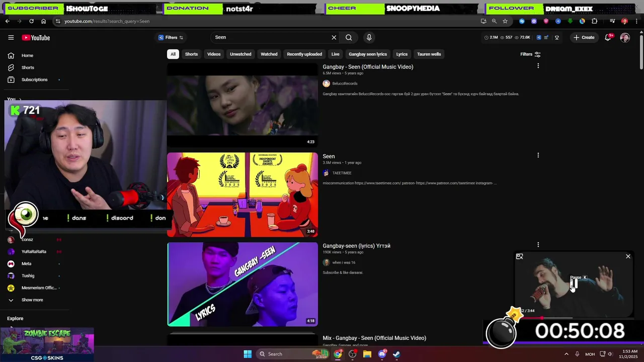The width and height of the screenshot is (644, 362).
Task: Click the Create button
Action: tap(584, 38)
